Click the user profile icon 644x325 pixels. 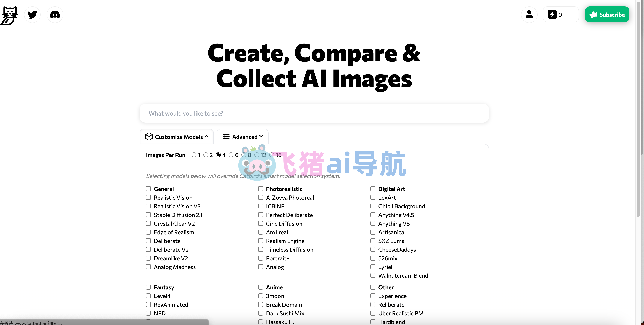pyautogui.click(x=529, y=15)
